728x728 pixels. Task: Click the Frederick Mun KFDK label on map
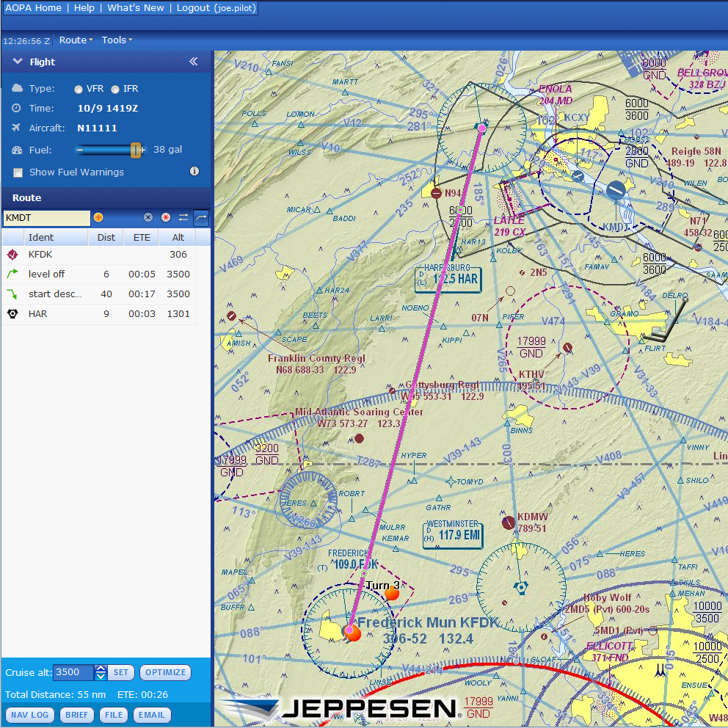click(428, 622)
